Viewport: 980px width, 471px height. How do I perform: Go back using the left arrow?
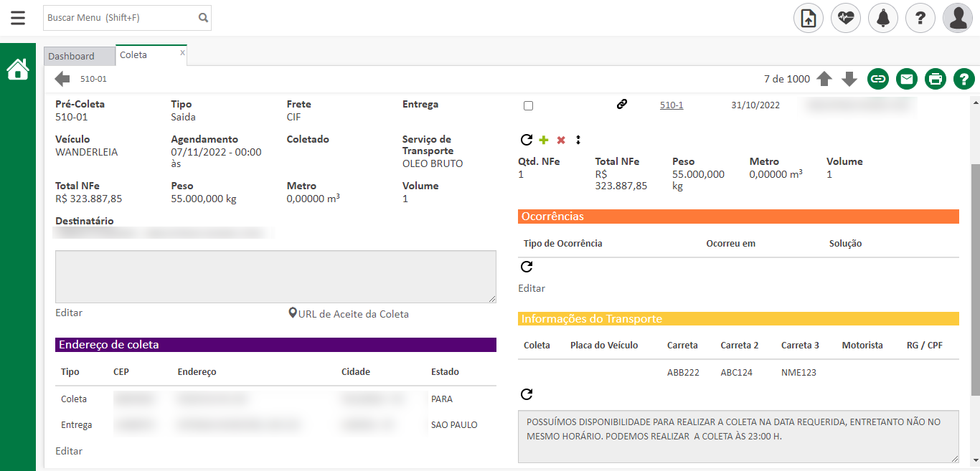pos(62,79)
